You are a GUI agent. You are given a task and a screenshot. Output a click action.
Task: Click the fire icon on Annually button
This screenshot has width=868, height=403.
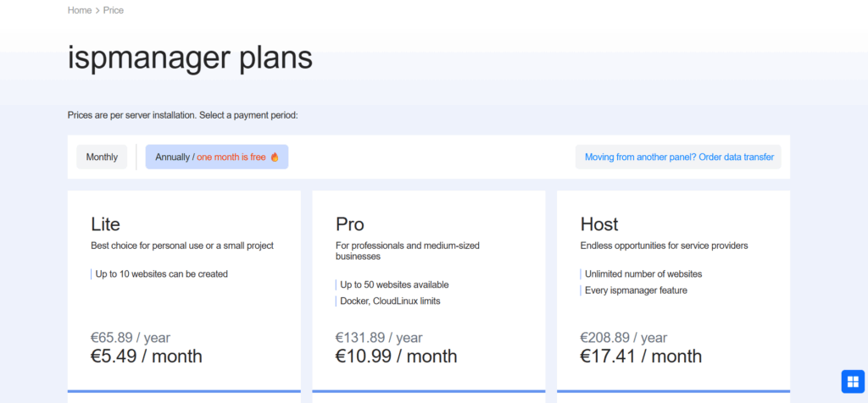[275, 157]
